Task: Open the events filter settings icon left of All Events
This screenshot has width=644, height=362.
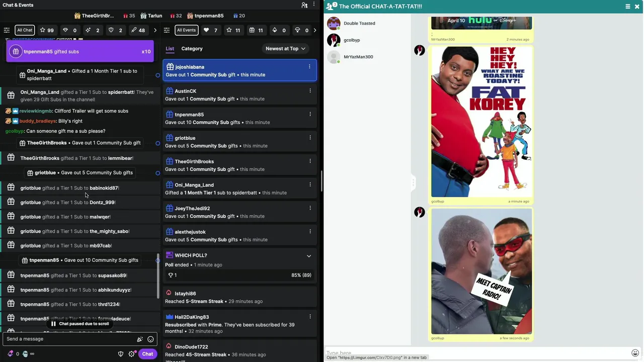Action: pos(167,30)
